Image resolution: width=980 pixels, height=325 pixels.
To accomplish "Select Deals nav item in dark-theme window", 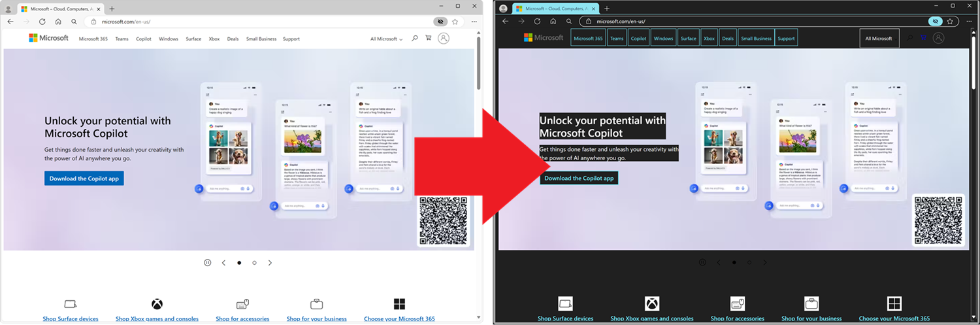I will (x=728, y=39).
